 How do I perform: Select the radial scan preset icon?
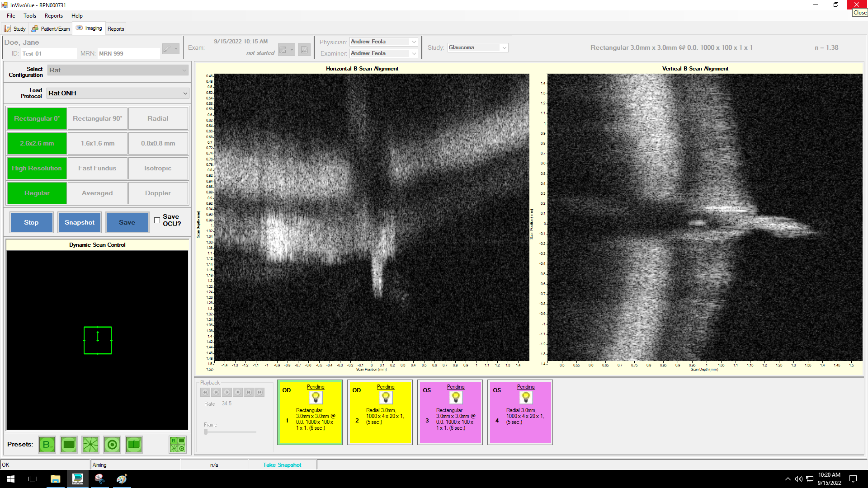coord(90,445)
